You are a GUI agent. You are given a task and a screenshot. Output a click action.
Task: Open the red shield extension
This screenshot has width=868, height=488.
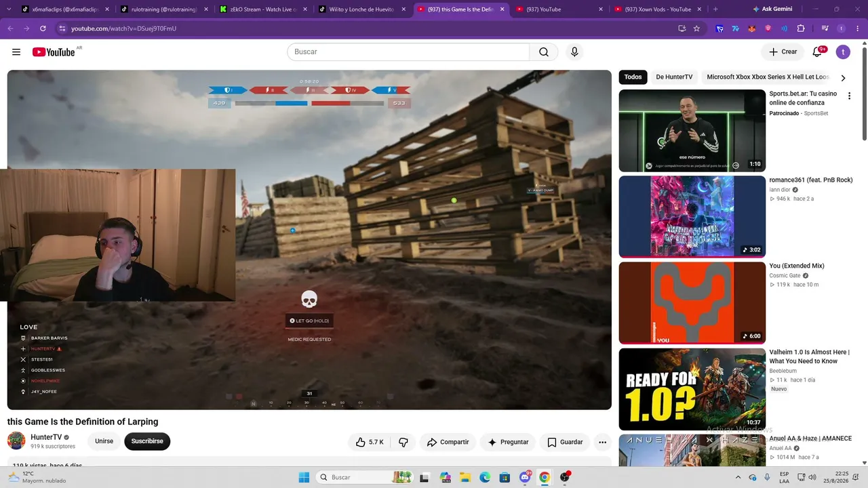pos(768,28)
